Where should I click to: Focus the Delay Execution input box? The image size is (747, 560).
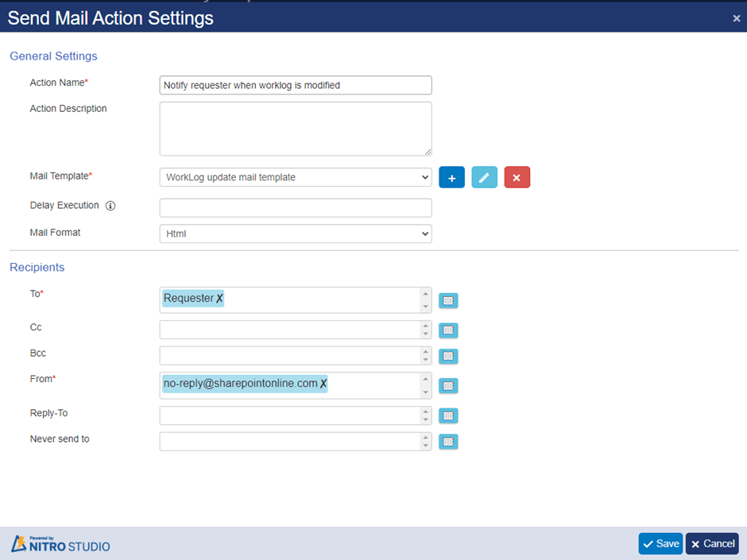click(x=296, y=208)
